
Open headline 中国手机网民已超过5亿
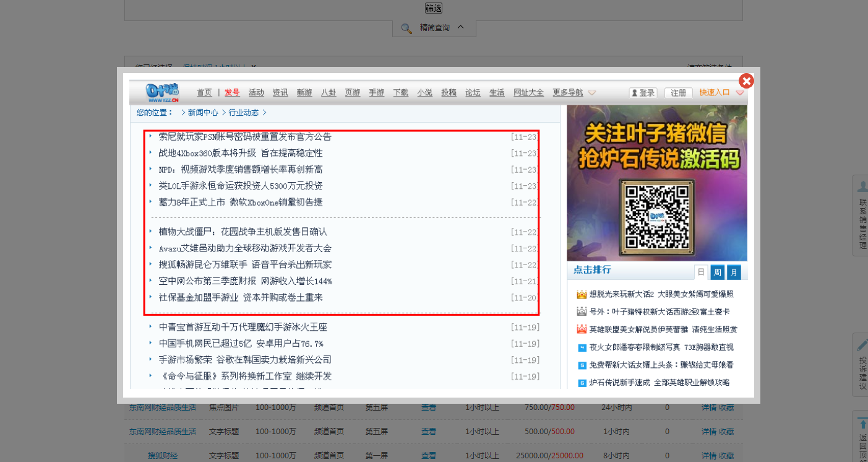(241, 343)
